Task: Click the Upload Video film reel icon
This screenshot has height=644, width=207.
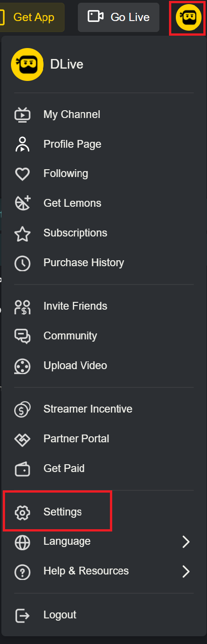Action: click(22, 366)
